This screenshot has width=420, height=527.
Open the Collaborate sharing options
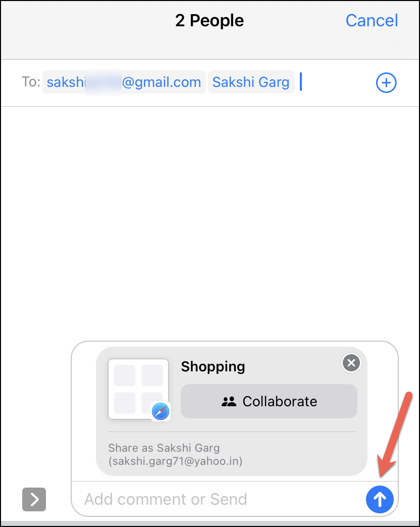269,401
